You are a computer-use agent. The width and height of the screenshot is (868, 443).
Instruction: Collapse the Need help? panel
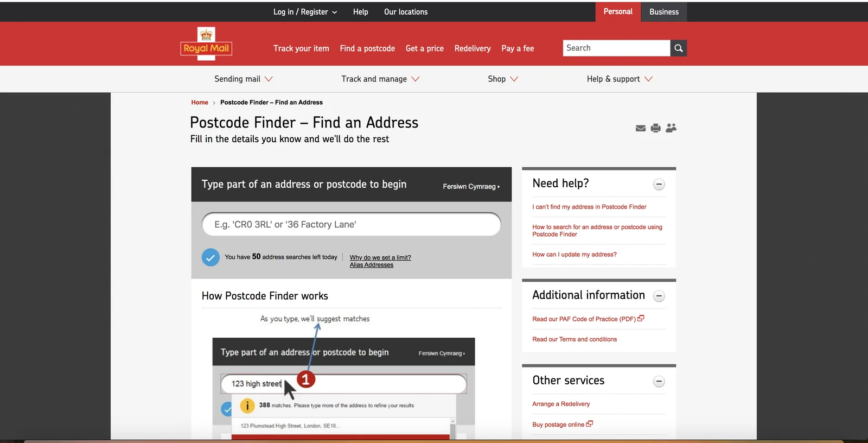[x=659, y=185]
